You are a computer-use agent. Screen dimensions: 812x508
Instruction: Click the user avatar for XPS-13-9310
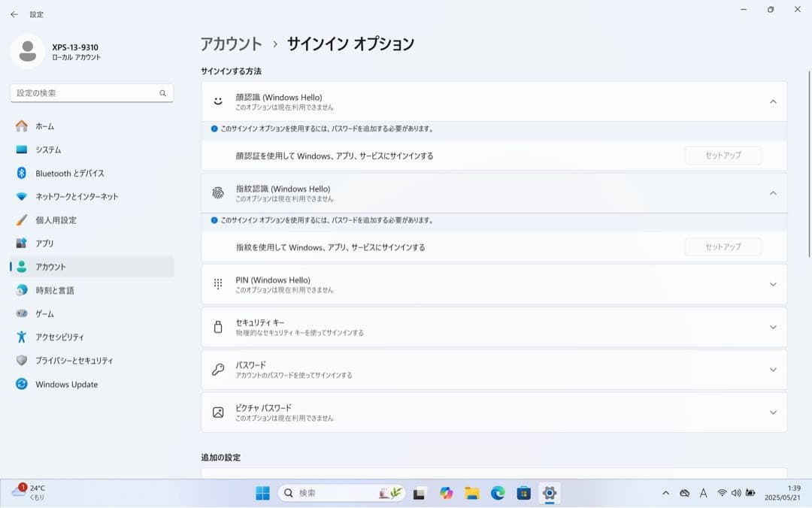click(x=28, y=51)
